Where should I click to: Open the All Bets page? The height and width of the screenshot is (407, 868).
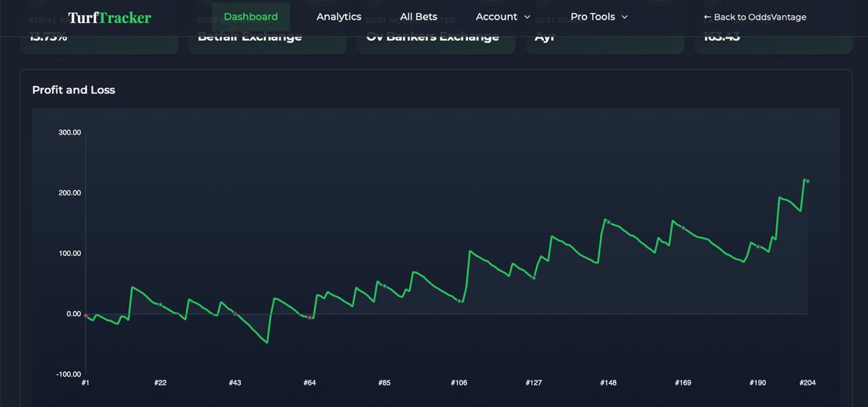(x=419, y=17)
